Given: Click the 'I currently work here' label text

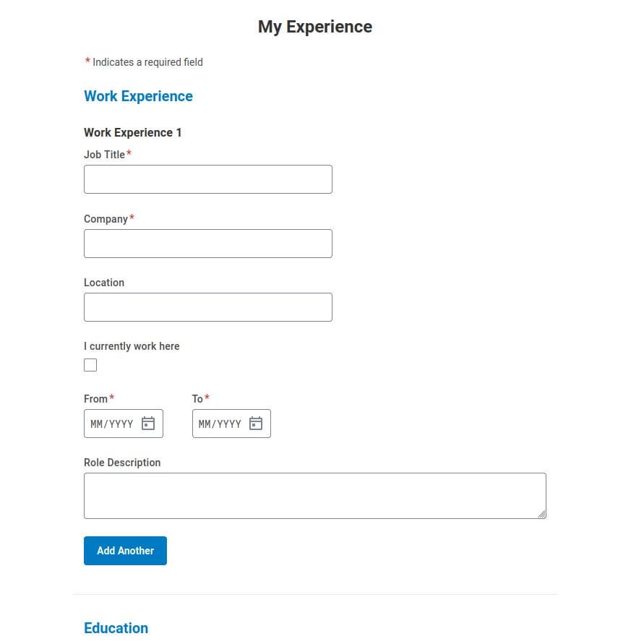Looking at the screenshot, I should [x=132, y=346].
